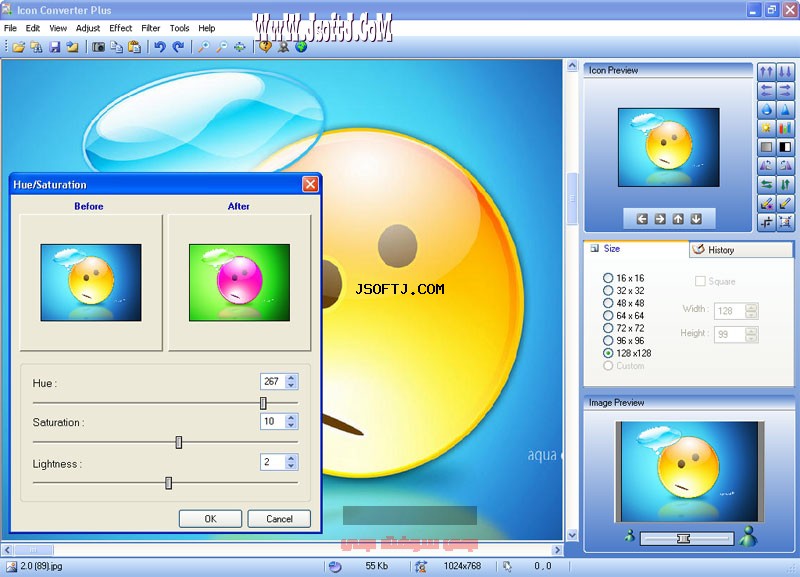
Task: Cancel the Hue/Saturation dialog
Action: coord(279,519)
